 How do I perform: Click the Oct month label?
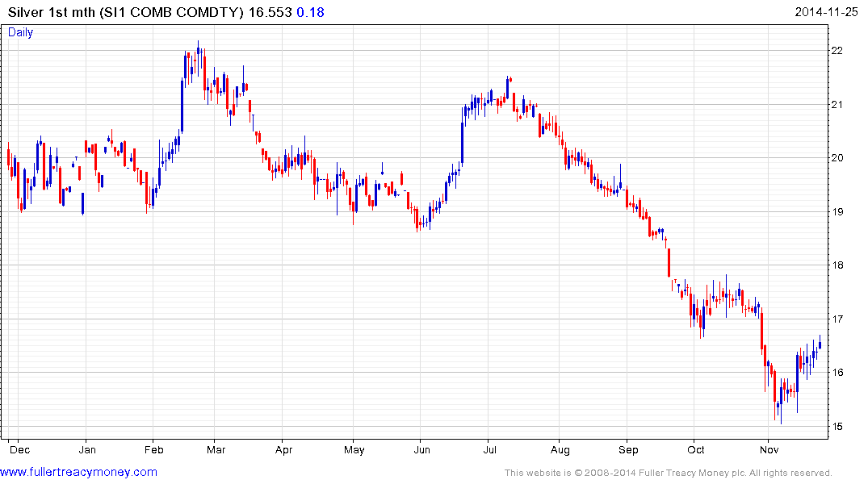point(696,449)
